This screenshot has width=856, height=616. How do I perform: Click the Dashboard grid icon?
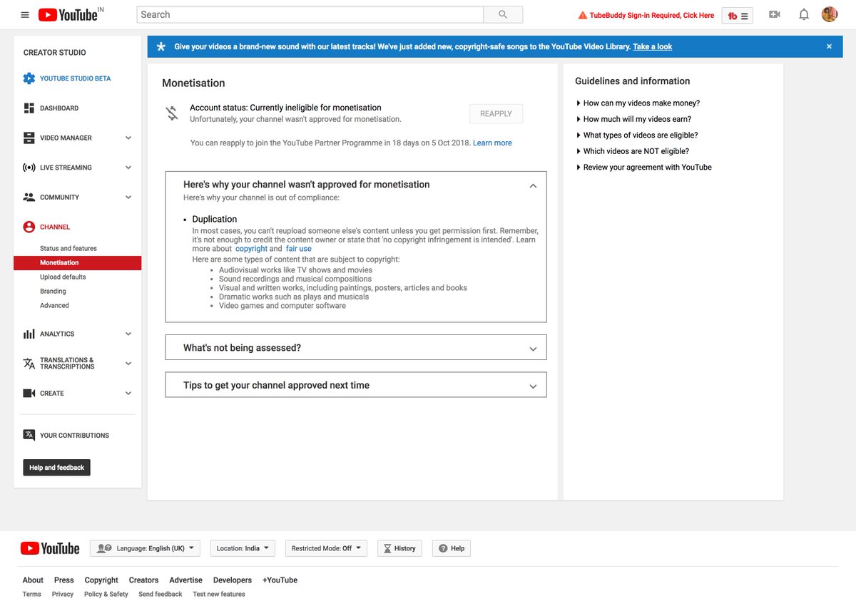coord(29,108)
